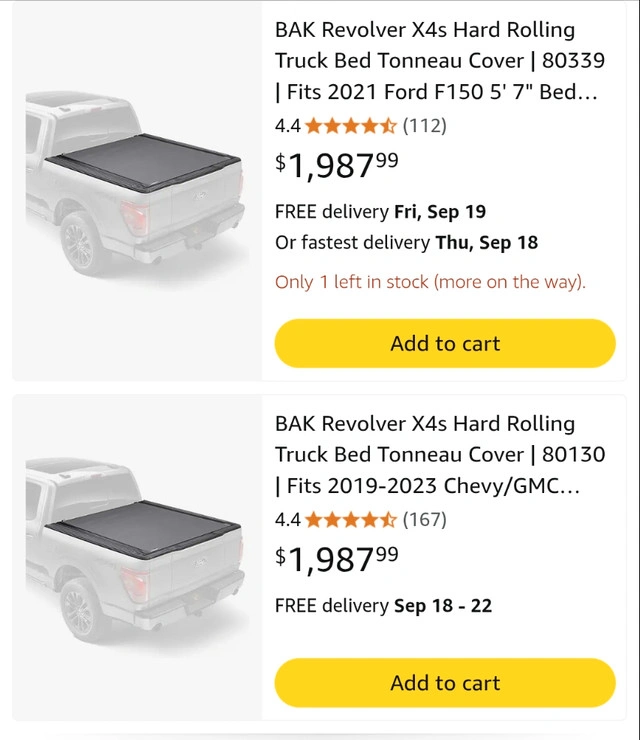
Task: Select the $1,987.99 price of the 80339 cover
Action: coord(337,165)
